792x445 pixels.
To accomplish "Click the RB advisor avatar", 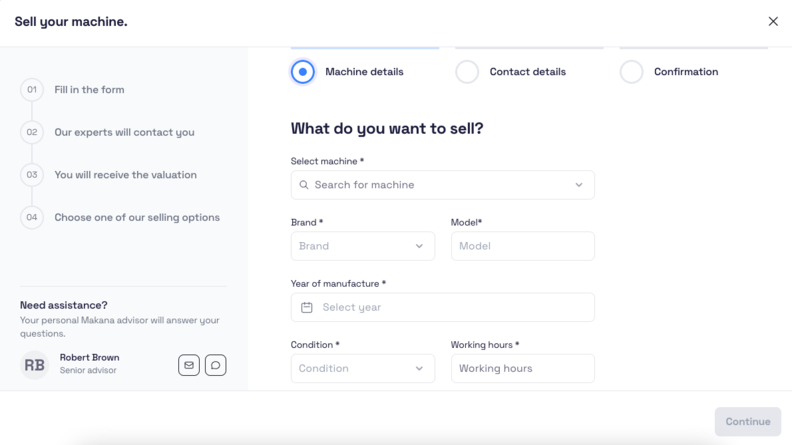I will coord(34,365).
